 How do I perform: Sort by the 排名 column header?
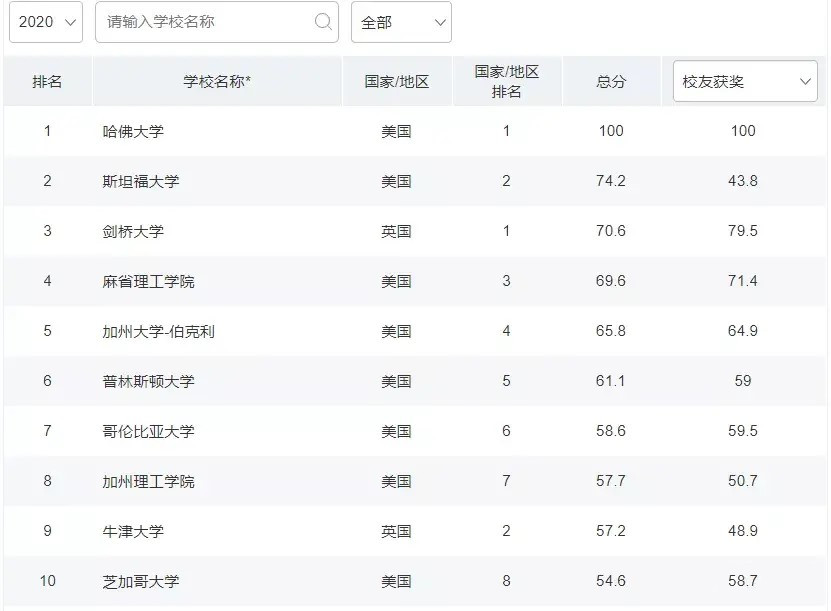pos(46,81)
